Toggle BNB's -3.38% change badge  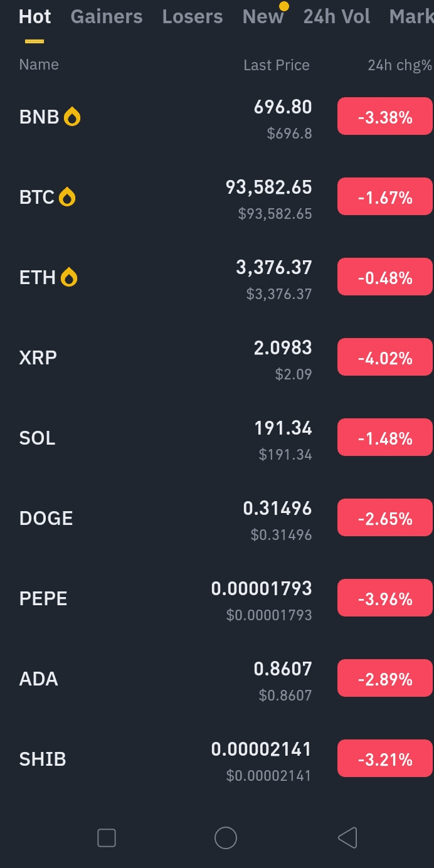coord(385,117)
